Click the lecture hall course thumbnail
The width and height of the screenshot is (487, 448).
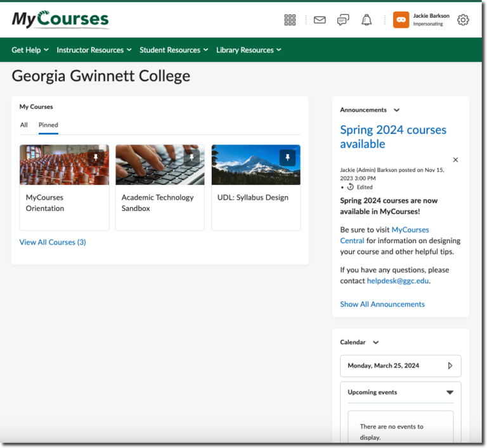pos(64,165)
